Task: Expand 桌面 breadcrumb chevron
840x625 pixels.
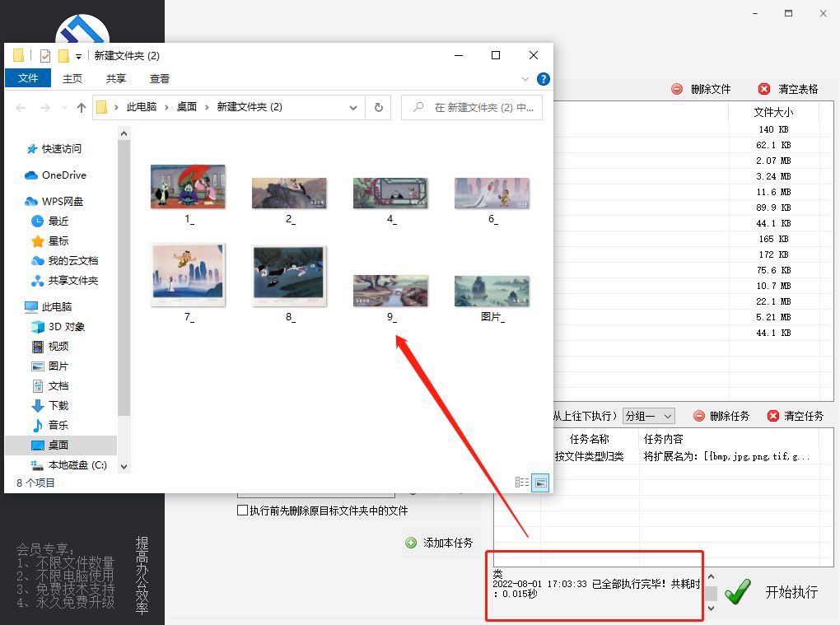Action: [207, 108]
